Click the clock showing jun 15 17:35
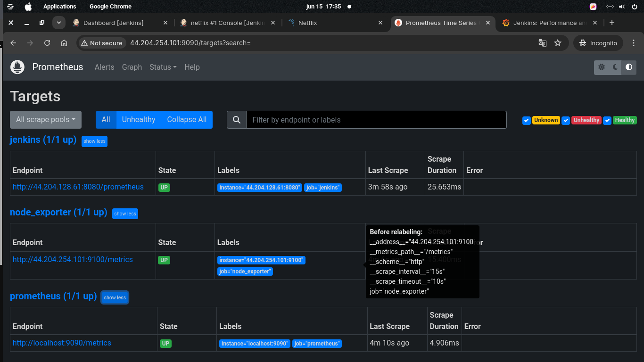This screenshot has height=362, width=644. pyautogui.click(x=323, y=7)
